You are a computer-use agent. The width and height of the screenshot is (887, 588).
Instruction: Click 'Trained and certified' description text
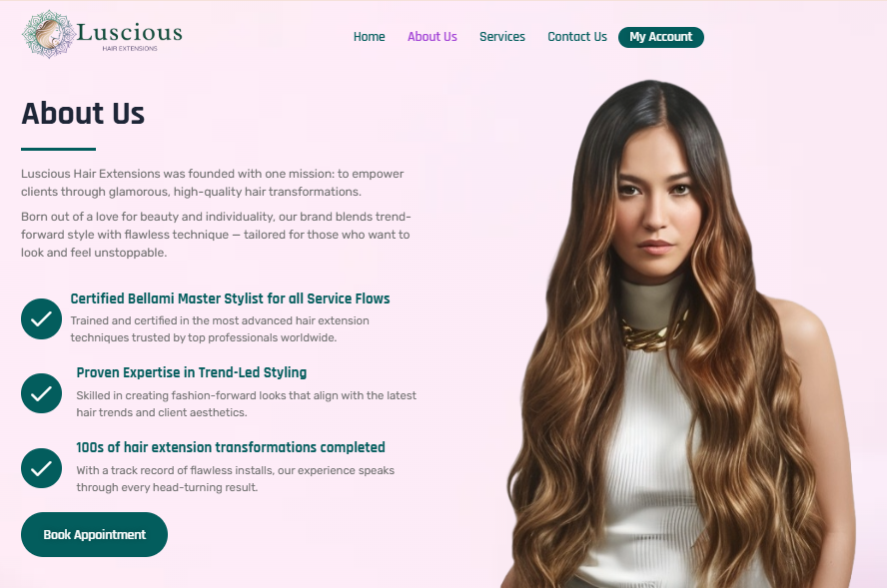point(220,329)
